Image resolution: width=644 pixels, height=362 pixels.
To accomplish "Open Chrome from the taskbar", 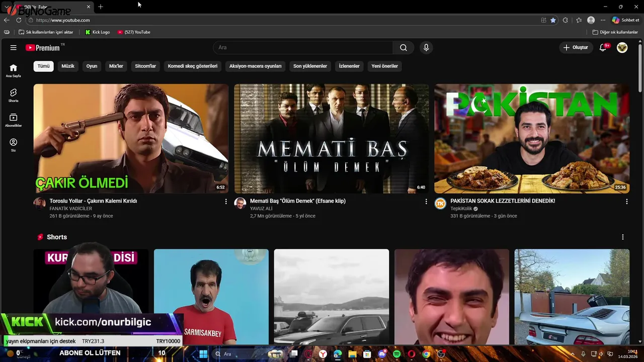I will coord(426,354).
